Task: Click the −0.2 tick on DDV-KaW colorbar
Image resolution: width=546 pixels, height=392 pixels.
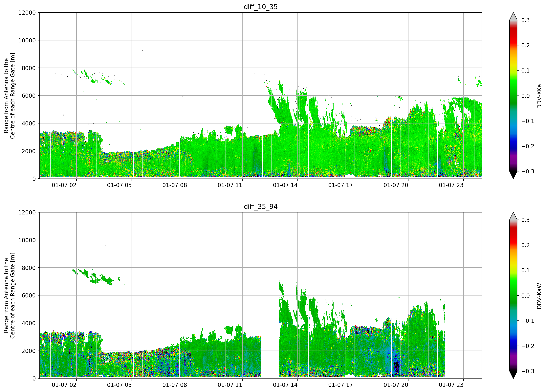Action: [528, 346]
